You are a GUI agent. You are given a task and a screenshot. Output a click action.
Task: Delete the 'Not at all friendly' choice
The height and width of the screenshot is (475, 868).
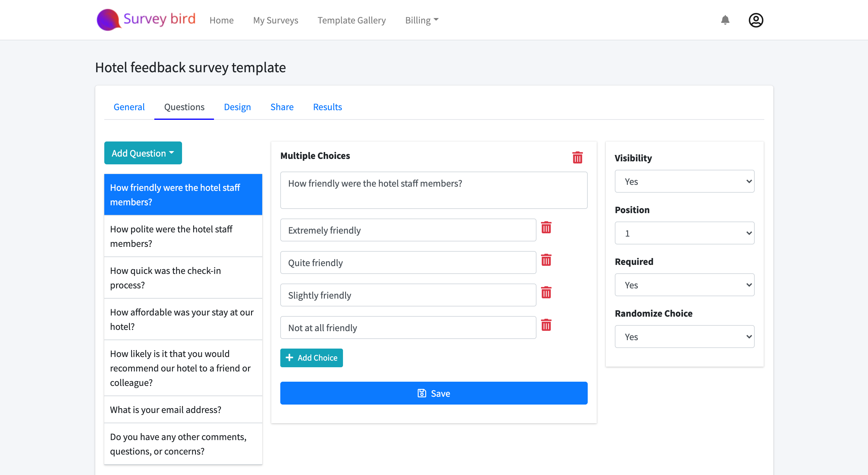[546, 325]
